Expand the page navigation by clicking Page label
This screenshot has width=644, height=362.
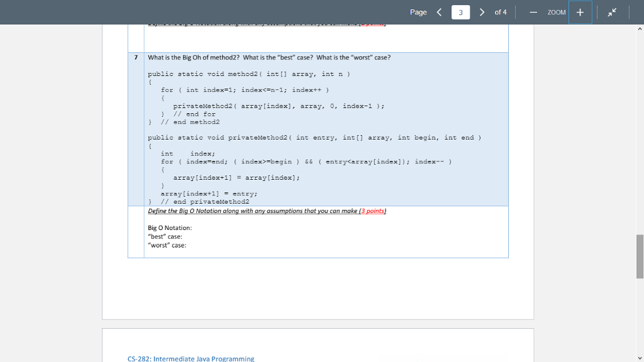(x=418, y=11)
